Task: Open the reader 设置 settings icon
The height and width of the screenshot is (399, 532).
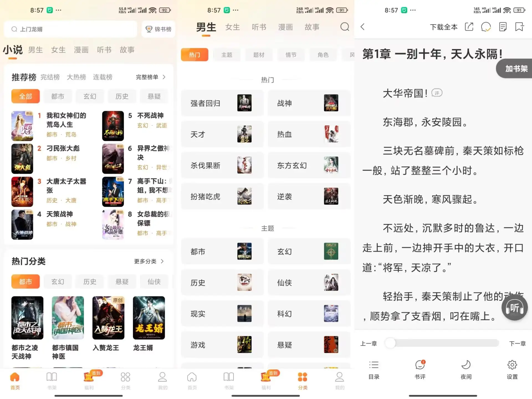Action: click(512, 369)
